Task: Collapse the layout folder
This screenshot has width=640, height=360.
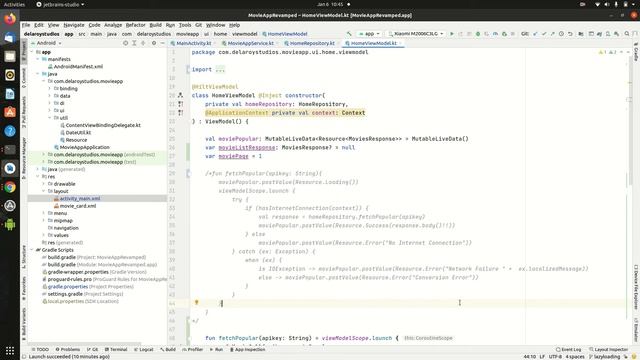Action: pos(44,191)
